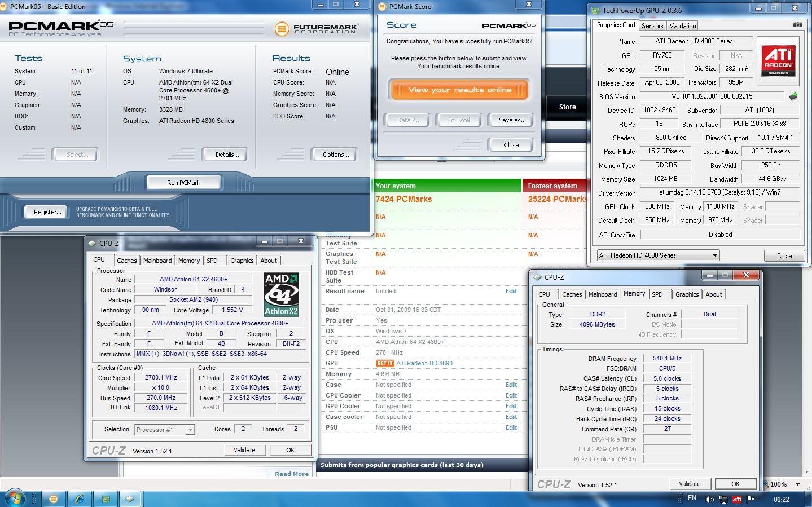Open PCMark05 from the taskbar

point(54,499)
